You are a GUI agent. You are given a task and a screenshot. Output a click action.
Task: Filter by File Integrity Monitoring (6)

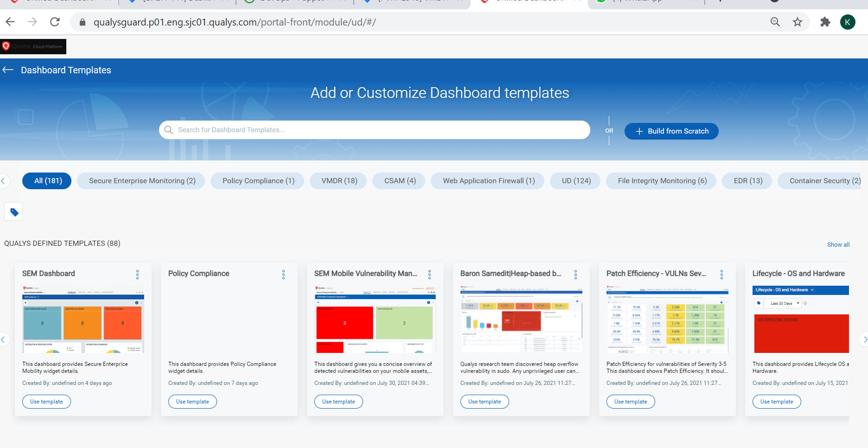[662, 181]
